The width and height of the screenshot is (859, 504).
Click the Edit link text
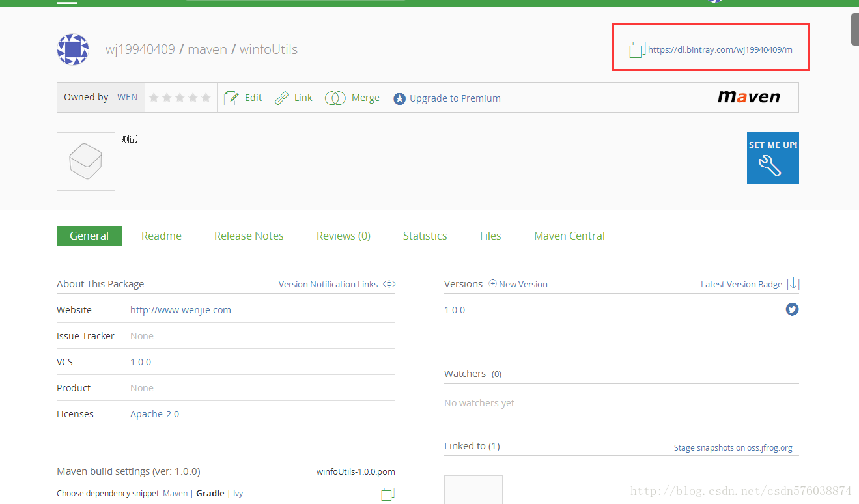(253, 98)
